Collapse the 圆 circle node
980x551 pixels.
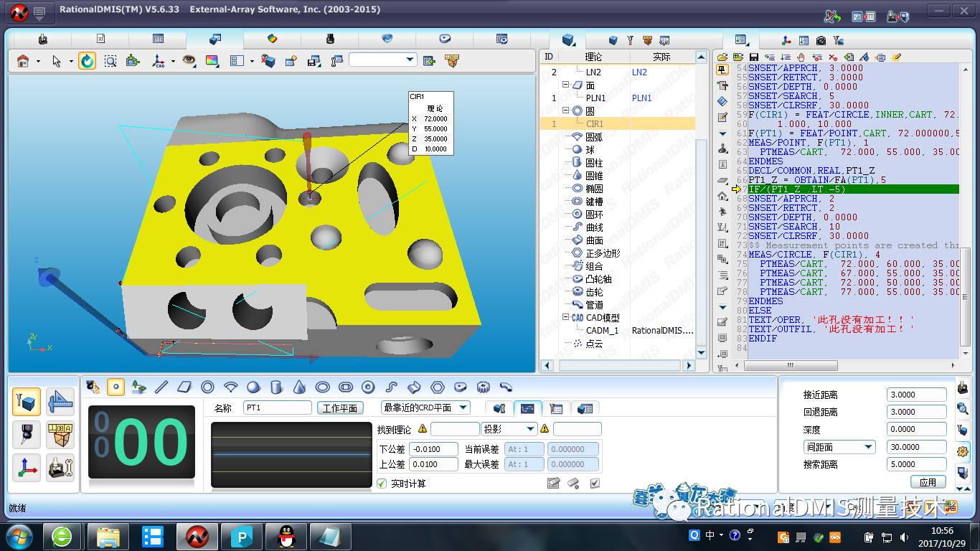pyautogui.click(x=565, y=110)
